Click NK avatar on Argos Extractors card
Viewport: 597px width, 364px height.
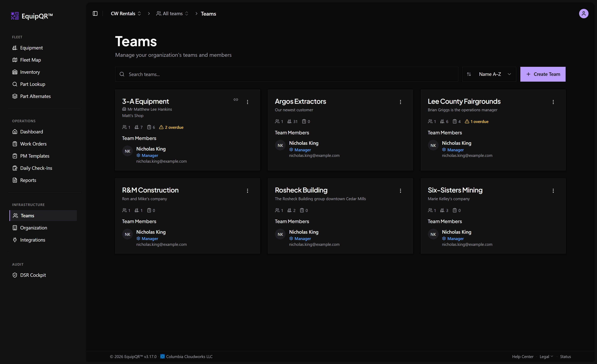click(x=280, y=145)
